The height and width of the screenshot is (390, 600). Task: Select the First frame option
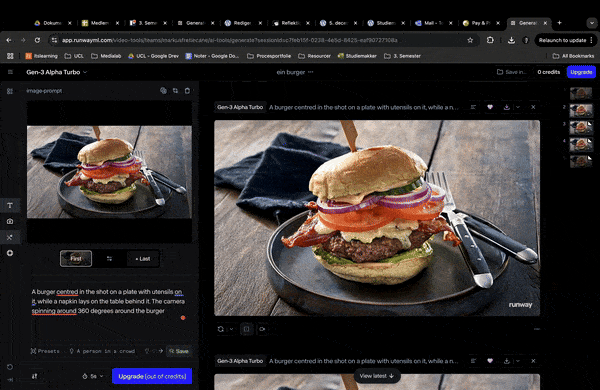[x=76, y=259]
